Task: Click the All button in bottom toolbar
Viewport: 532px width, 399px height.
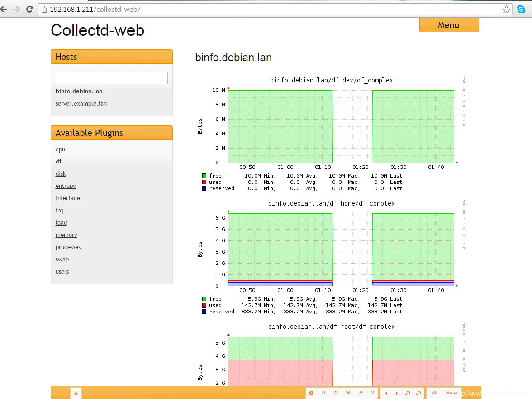Action: tap(434, 393)
